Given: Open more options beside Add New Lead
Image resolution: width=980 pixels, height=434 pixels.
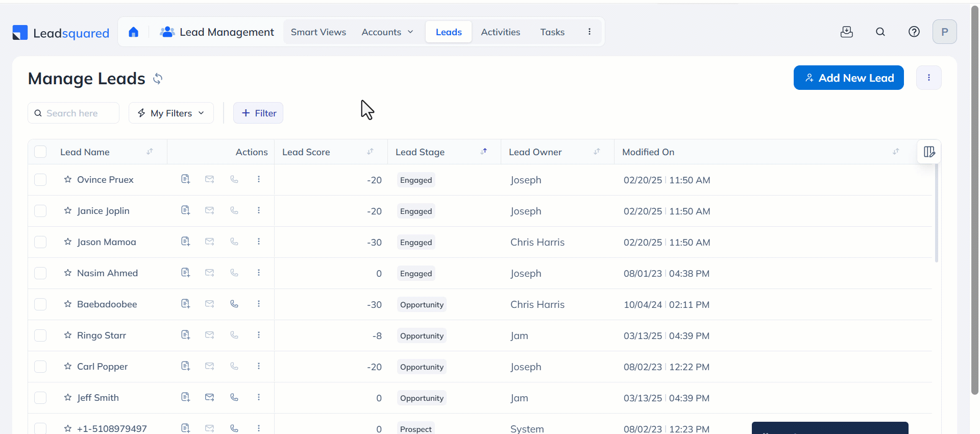Looking at the screenshot, I should pos(929,78).
